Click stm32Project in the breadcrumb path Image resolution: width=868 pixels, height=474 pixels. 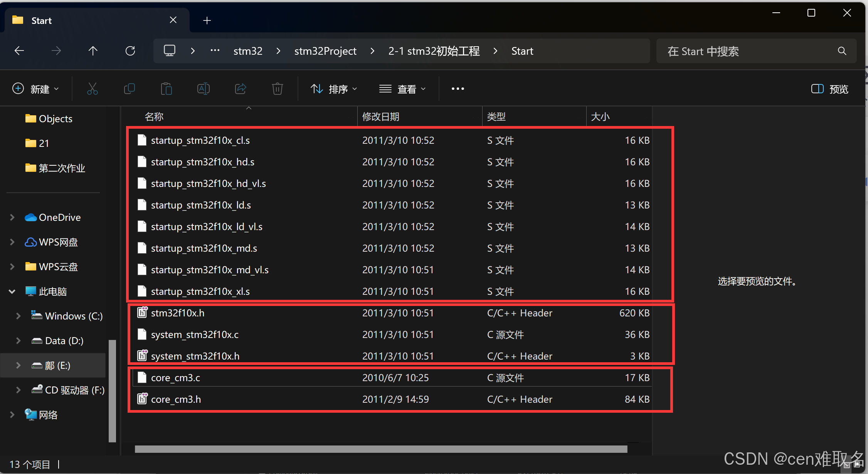click(x=325, y=51)
